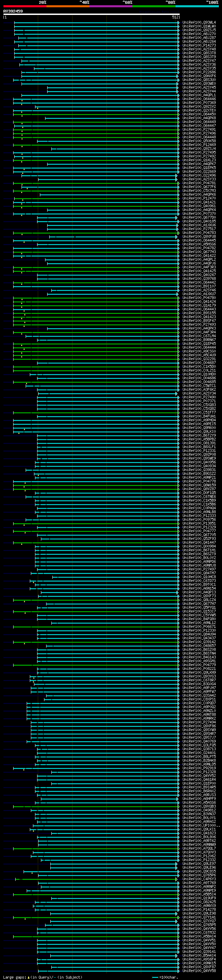Image resolution: width=222 pixels, height=980 pixels.
Task: Choose UniRef100_B6T2Y9 hit label
Action: click(x=199, y=435)
